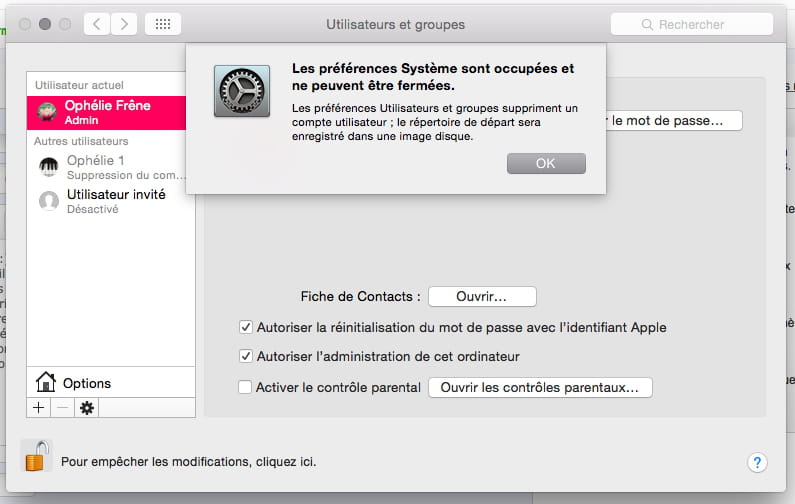
Task: Open the help question mark button
Action: pos(757,462)
